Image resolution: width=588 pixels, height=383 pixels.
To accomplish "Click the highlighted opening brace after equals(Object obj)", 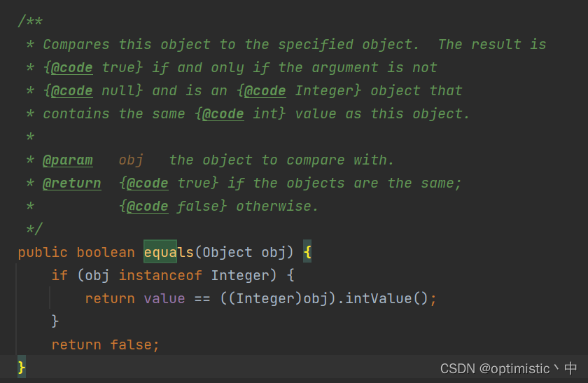I will (x=307, y=252).
